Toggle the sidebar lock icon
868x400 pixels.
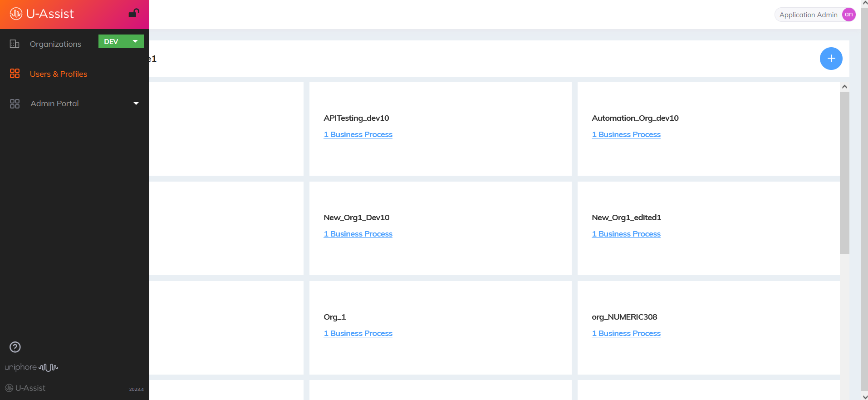coord(134,13)
